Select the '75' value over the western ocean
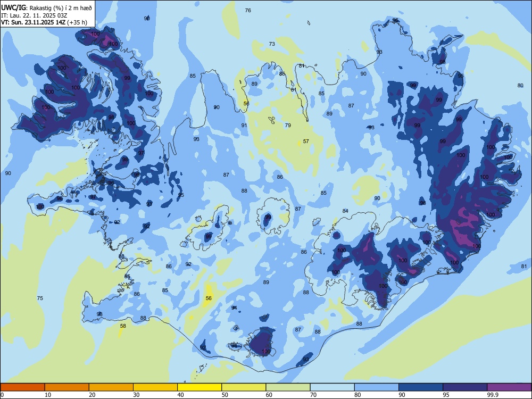This screenshot has height=399, width=532. [40, 298]
